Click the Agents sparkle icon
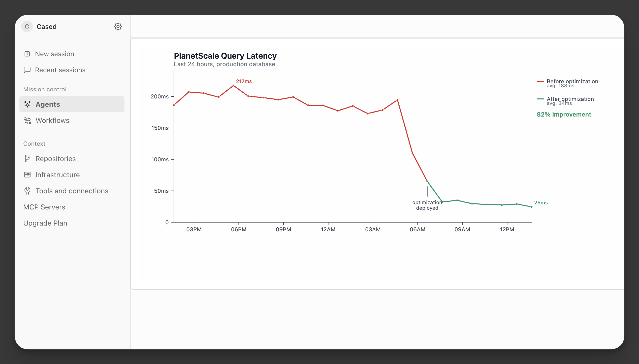The image size is (639, 364). (x=27, y=104)
